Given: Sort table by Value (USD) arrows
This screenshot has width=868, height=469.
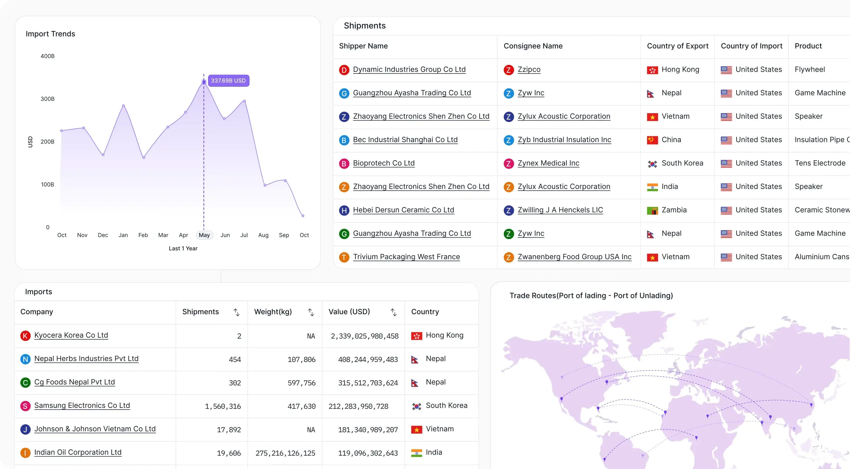Looking at the screenshot, I should click(393, 312).
